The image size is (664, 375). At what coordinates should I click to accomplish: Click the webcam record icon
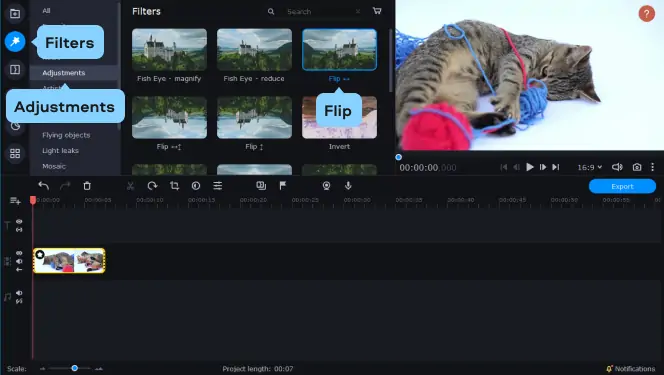coord(326,185)
